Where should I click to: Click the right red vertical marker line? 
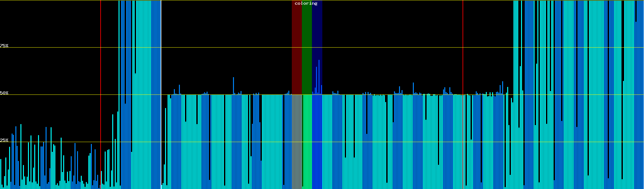coord(463,47)
